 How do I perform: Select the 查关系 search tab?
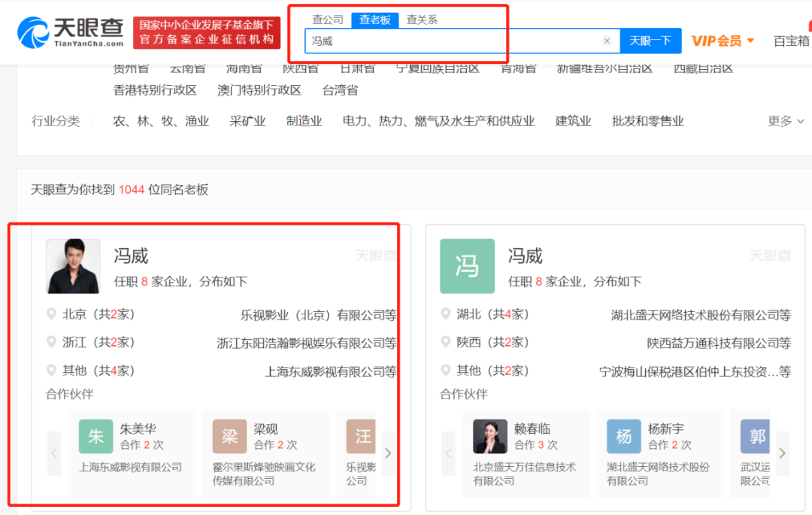[421, 20]
